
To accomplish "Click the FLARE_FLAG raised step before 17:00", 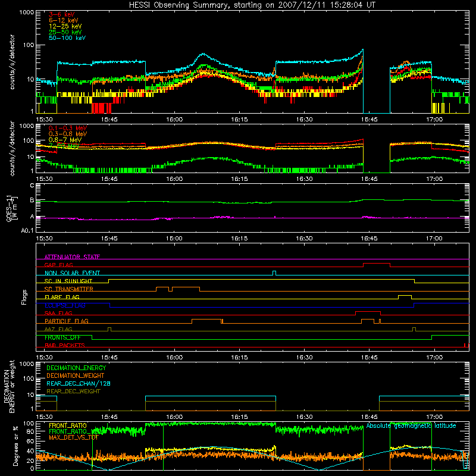I will click(405, 296).
